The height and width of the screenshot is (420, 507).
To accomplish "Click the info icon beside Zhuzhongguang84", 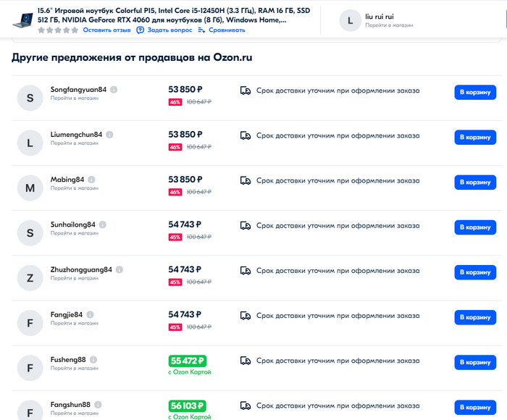I will 119,269.
